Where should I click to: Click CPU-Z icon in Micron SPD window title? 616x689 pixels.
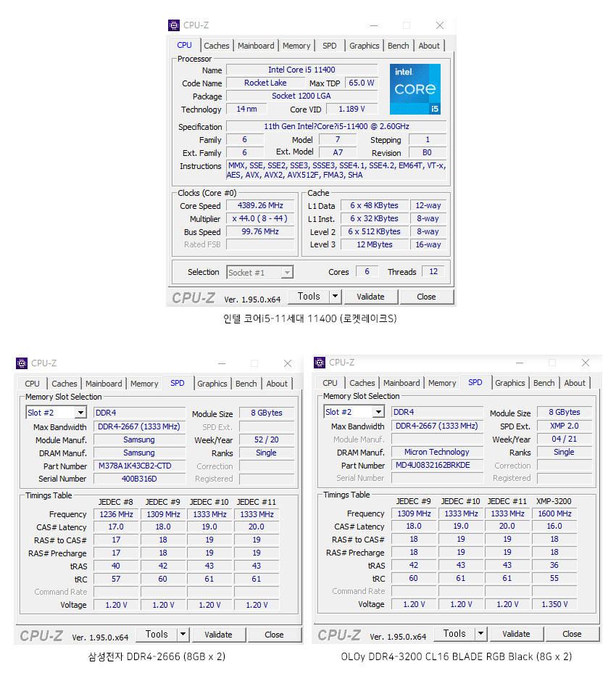[x=320, y=363]
